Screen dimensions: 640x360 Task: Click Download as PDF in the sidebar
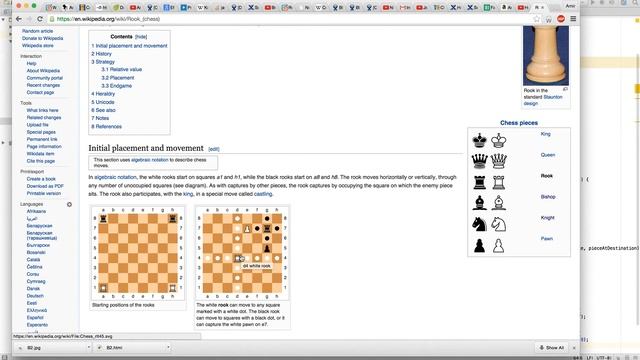point(45,186)
